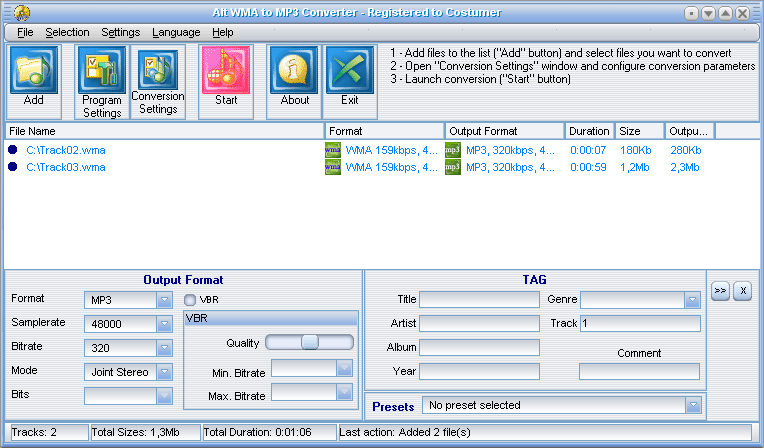The image size is (764, 448).
Task: Click the X button beside the TAG panel
Action: coord(743,291)
